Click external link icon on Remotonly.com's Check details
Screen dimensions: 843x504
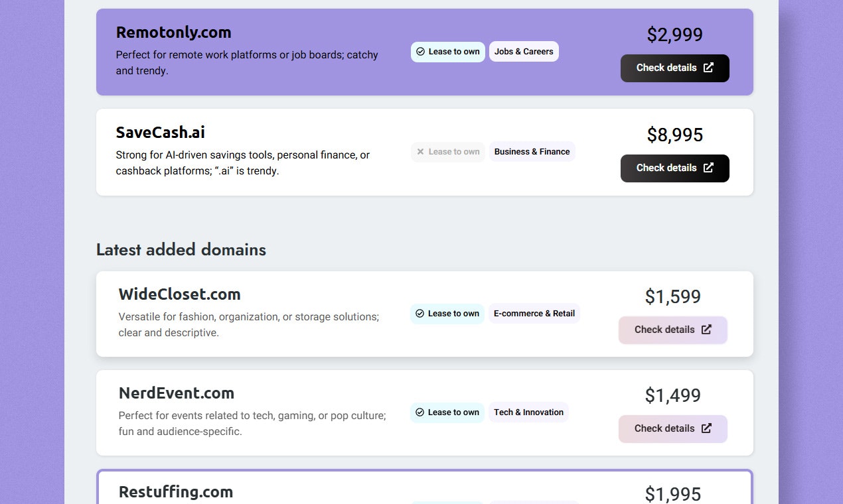[708, 68]
